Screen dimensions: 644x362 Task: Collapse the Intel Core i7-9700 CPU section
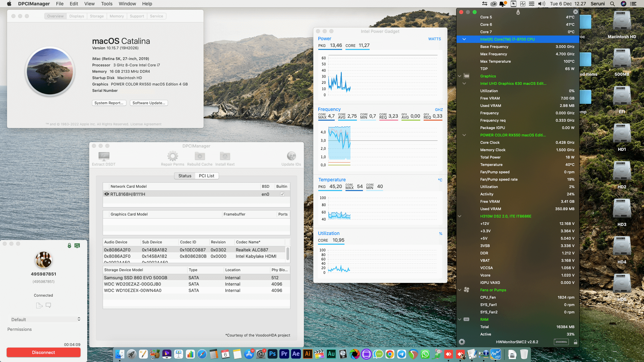pos(464,39)
